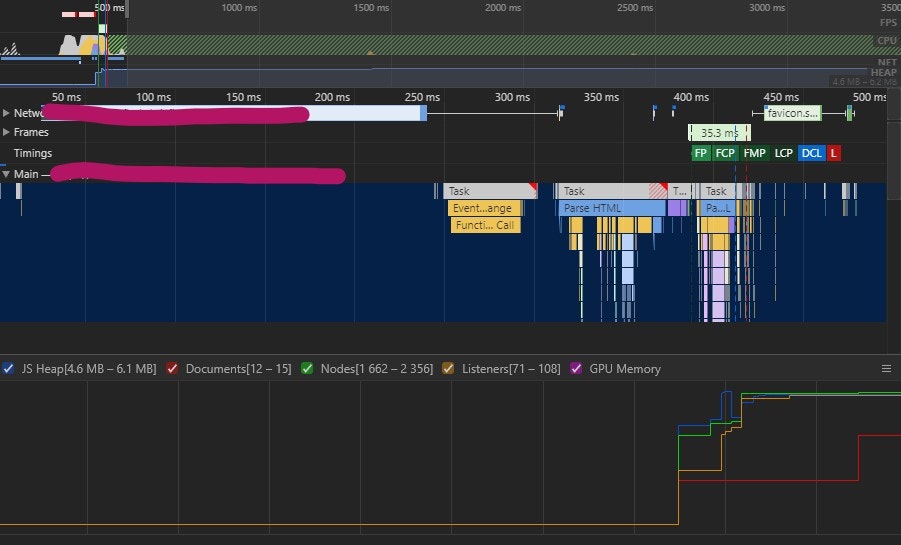
Task: Uncheck the Documents memory counter
Action: point(173,369)
